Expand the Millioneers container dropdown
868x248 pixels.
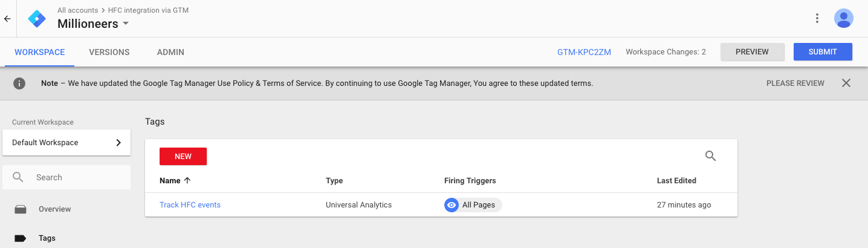coord(126,24)
